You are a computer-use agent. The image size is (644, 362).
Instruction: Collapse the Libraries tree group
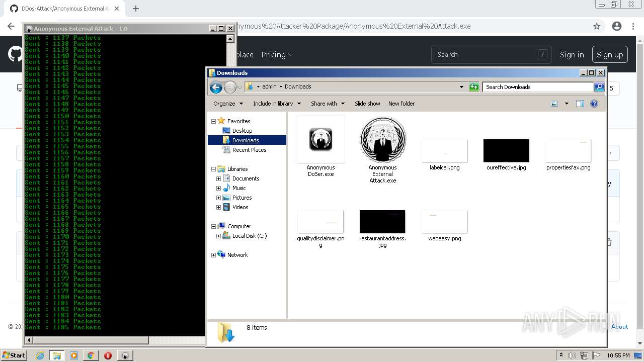point(213,169)
